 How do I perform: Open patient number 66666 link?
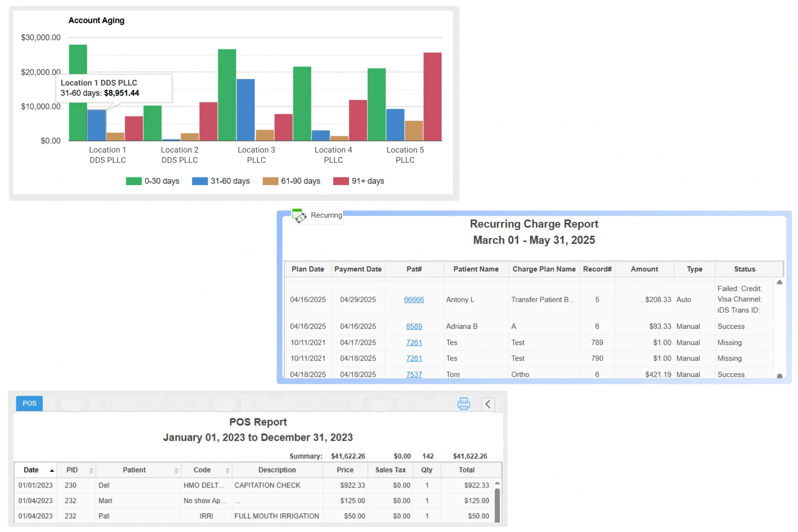pos(414,300)
